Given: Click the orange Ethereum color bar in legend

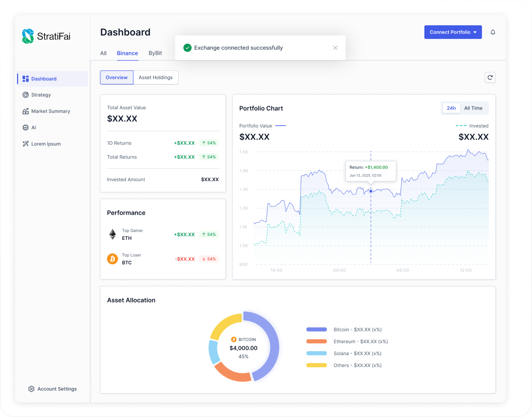Looking at the screenshot, I should click(316, 341).
